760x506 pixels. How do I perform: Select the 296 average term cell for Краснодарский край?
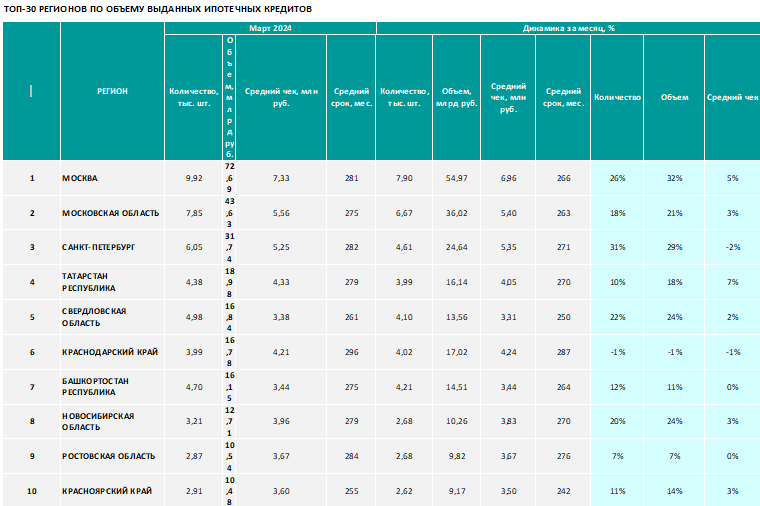tap(351, 352)
